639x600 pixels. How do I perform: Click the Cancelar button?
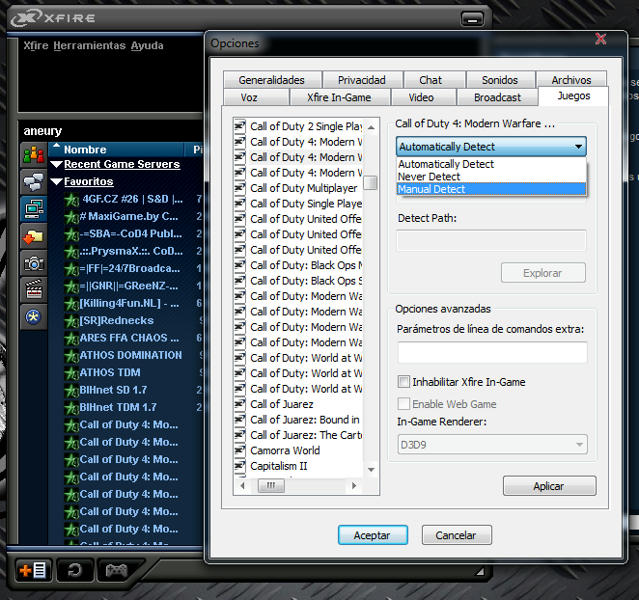click(x=456, y=535)
